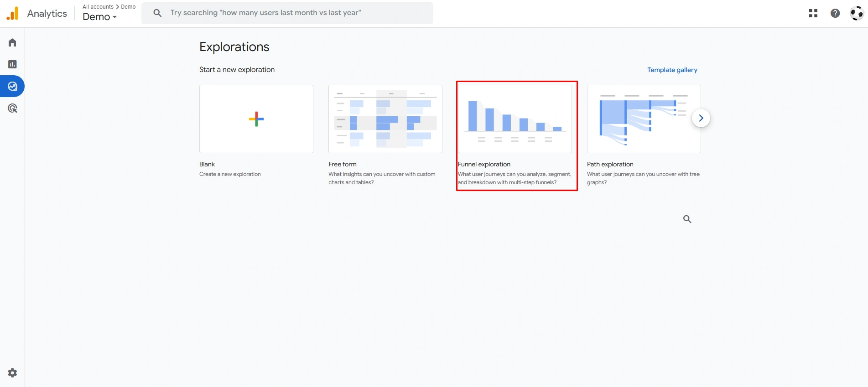Click the magnifier in the search bar
This screenshot has height=387, width=868.
157,13
